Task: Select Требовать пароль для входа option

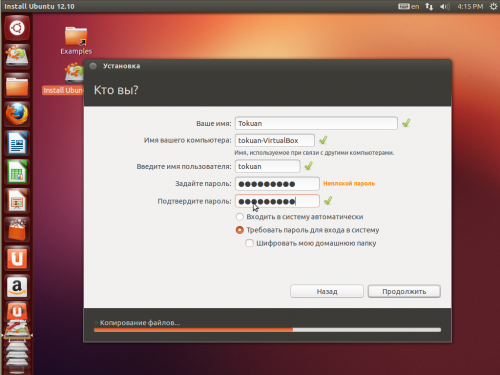Action: pos(307,230)
